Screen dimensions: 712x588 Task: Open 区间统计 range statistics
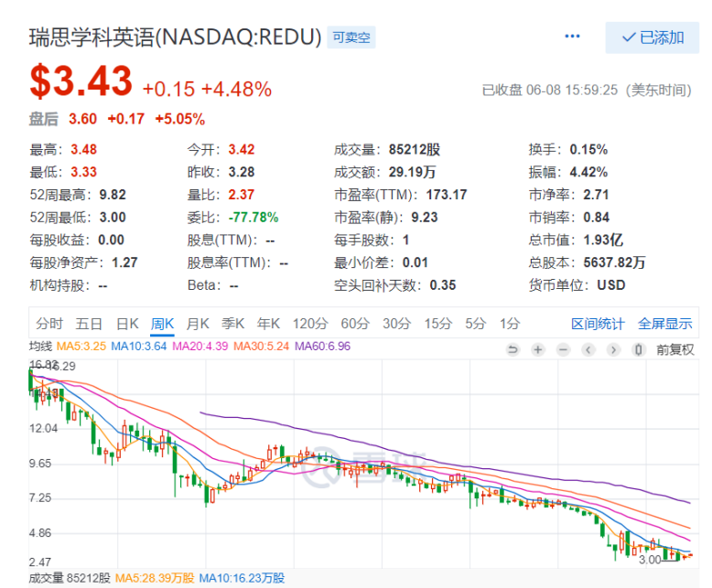598,324
